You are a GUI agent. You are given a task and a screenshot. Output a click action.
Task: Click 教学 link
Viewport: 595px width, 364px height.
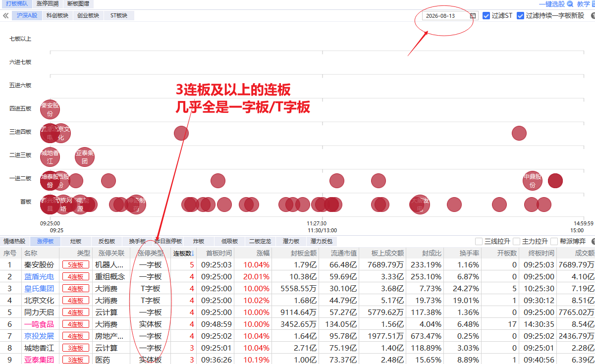click(x=583, y=4)
